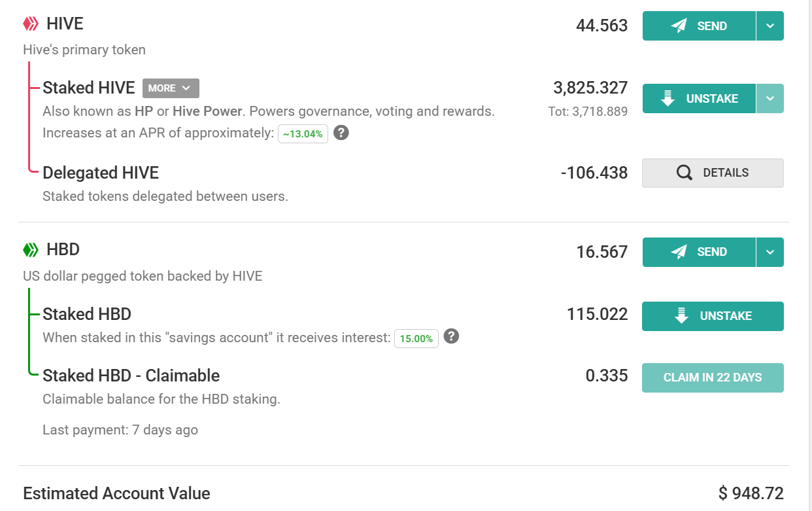812x511 pixels.
Task: Click the Tot: 3,718.889 value
Action: (588, 112)
